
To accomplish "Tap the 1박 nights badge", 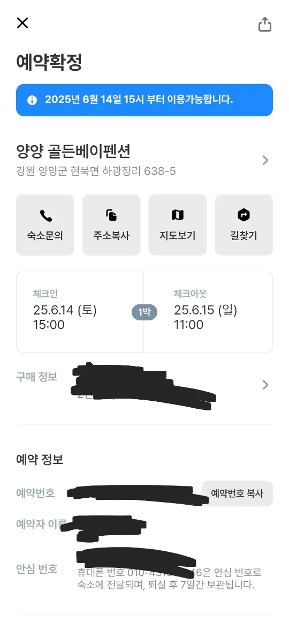I will [x=144, y=312].
